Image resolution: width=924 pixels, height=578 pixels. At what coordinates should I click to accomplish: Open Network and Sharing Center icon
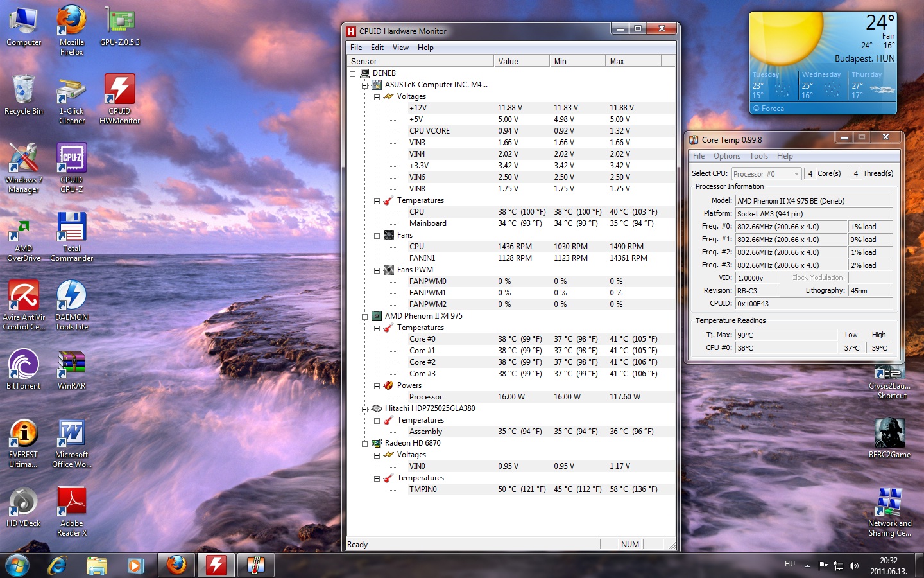pyautogui.click(x=889, y=512)
